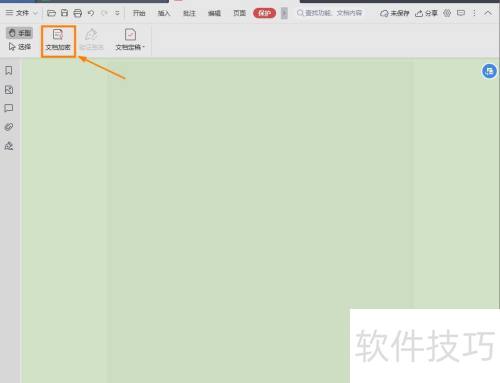Viewport: 500px width, 383px height.
Task: Switch to the 批注 tab
Action: [x=189, y=13]
